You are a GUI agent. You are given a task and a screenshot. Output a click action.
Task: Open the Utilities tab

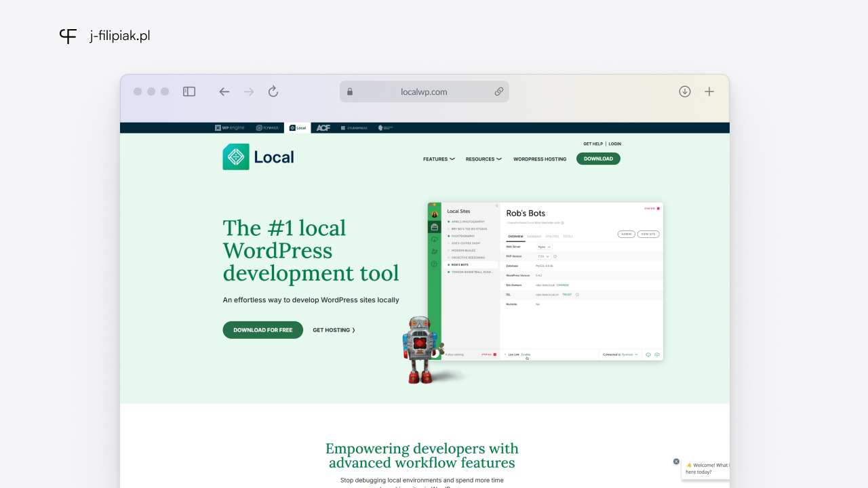553,237
